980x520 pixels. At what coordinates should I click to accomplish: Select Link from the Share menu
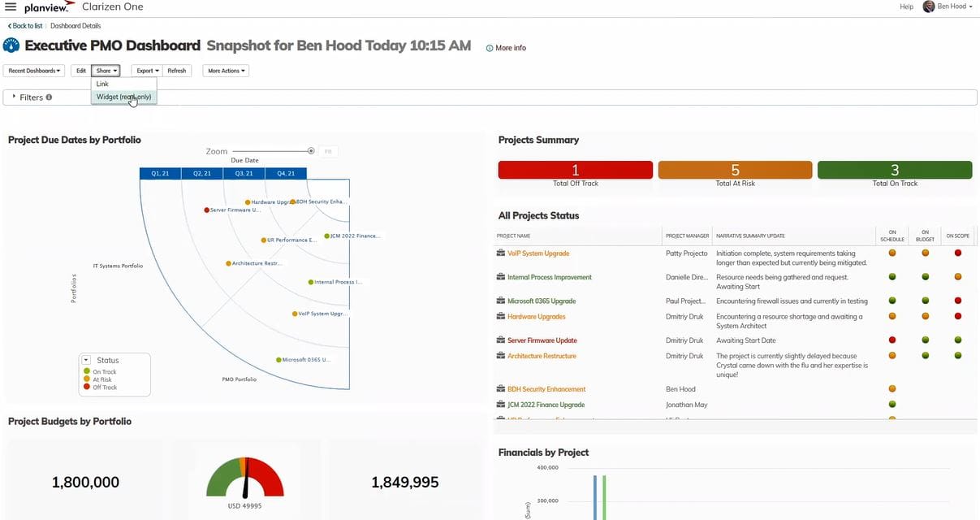click(x=102, y=84)
